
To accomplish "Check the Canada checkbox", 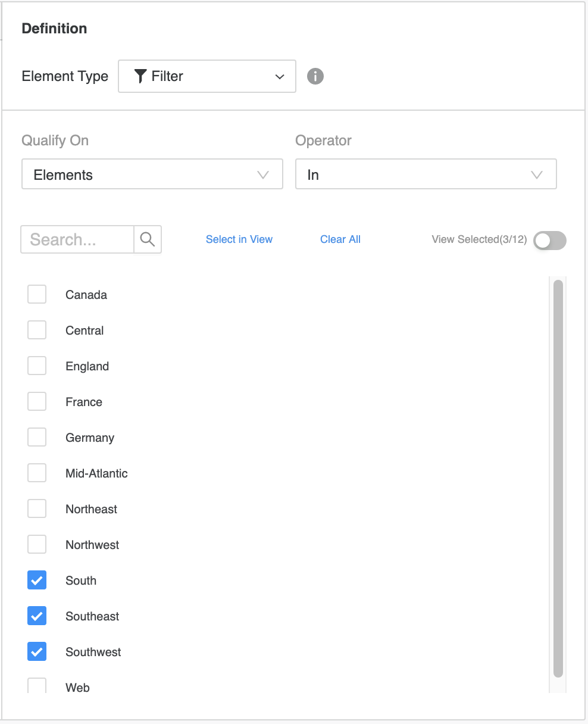I will tap(37, 294).
